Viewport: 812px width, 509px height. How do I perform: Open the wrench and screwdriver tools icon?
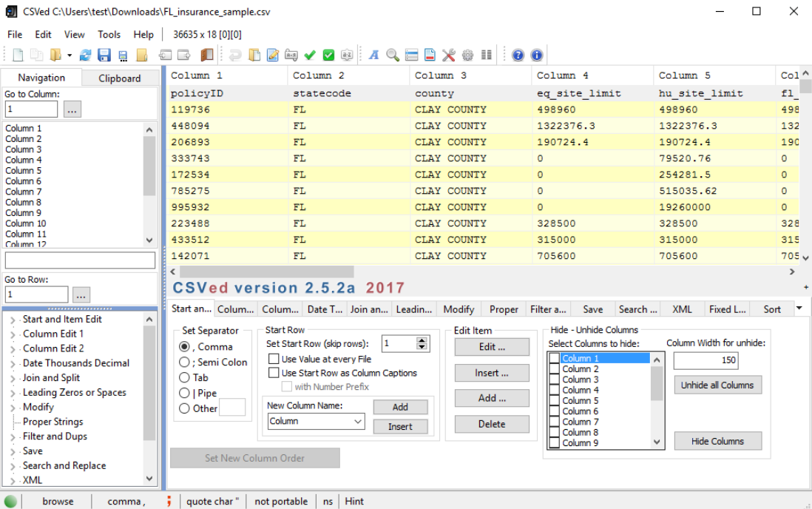pos(449,55)
